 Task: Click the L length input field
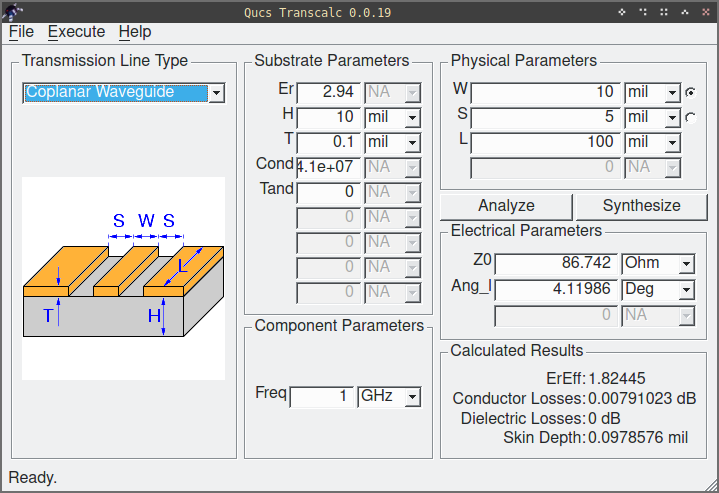pyautogui.click(x=545, y=143)
